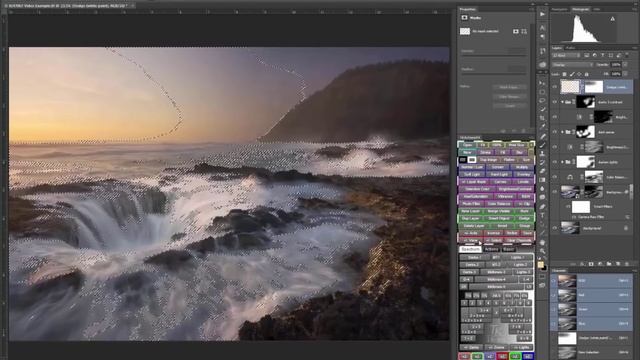Select the Hand tool
The image size is (640, 360).
coord(542,242)
